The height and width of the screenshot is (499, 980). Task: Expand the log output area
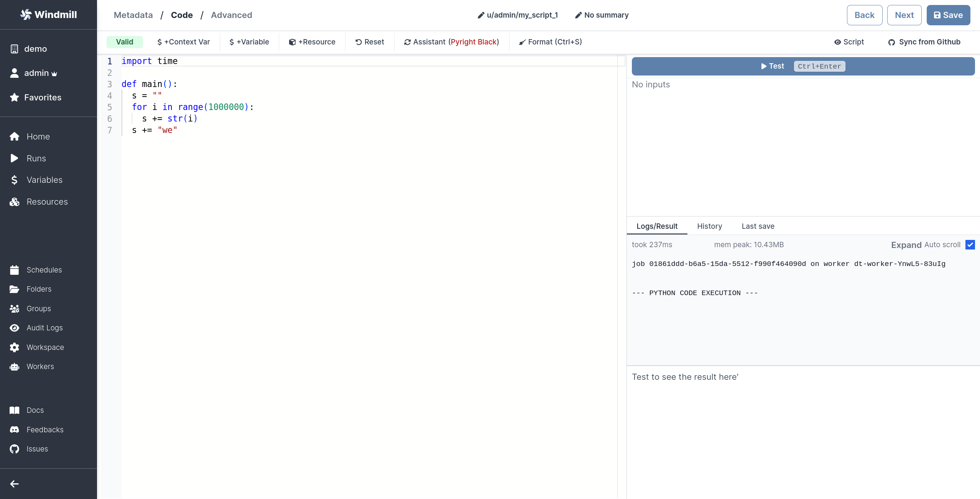(906, 245)
